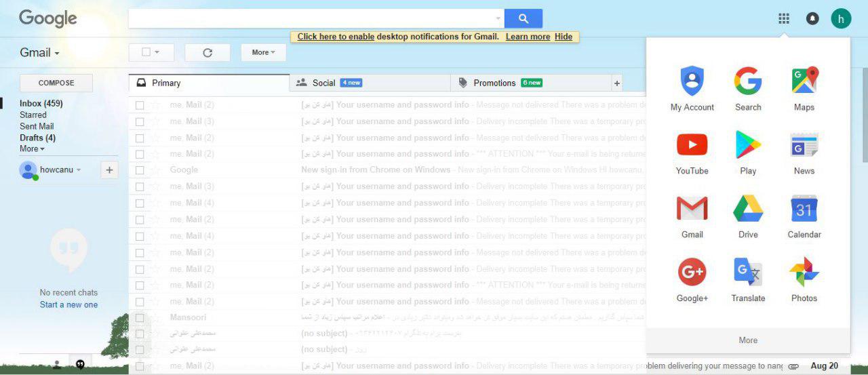The width and height of the screenshot is (868, 375).
Task: Switch to the Promotions tab
Action: (x=531, y=83)
